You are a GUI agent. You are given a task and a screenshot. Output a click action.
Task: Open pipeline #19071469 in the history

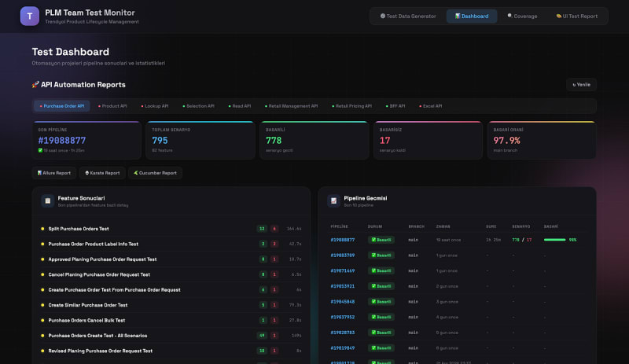pyautogui.click(x=343, y=271)
